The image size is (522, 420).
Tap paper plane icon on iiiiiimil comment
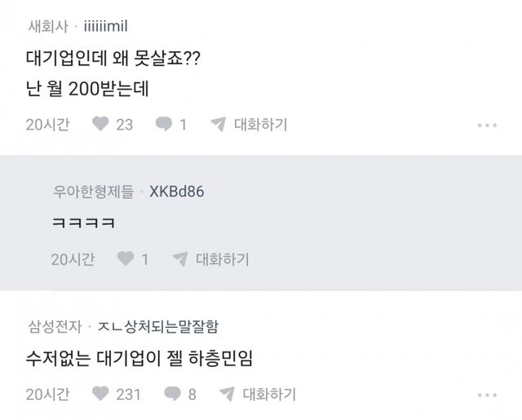point(219,124)
